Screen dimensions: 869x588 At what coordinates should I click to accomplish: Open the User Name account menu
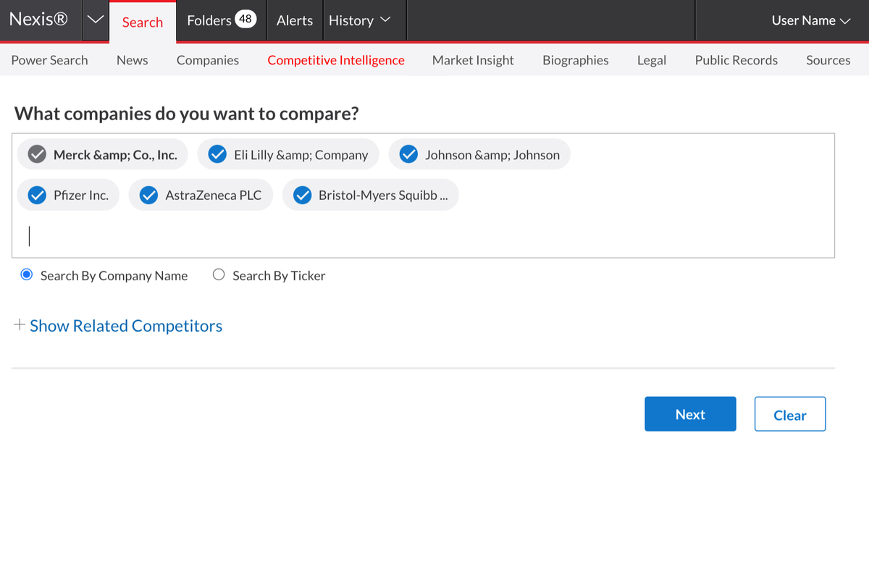[x=810, y=20]
